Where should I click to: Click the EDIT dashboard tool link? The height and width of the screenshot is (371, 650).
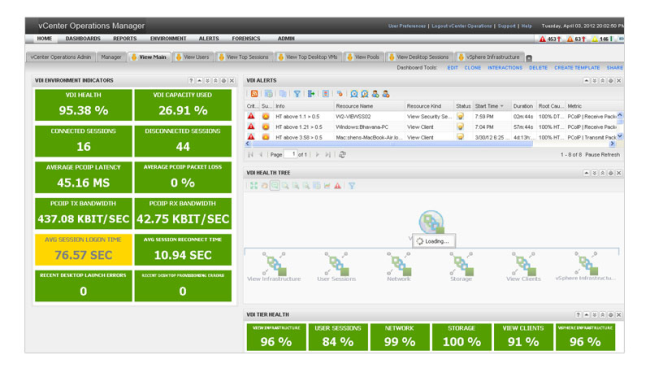452,68
